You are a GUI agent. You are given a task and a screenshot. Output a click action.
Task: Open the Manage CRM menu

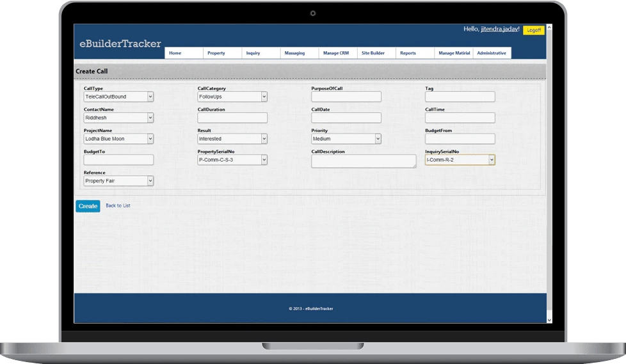(336, 53)
